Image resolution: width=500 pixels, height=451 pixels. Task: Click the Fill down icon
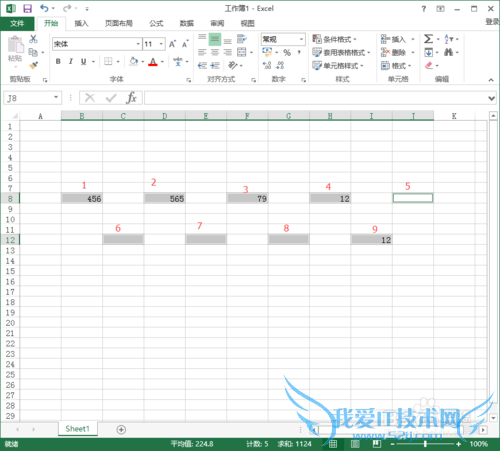429,52
